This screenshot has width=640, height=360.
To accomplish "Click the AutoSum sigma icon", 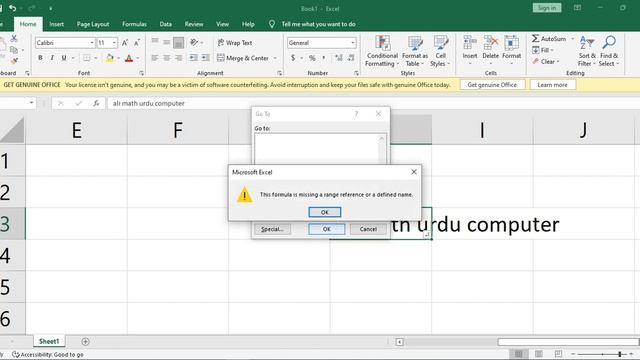I will point(536,38).
